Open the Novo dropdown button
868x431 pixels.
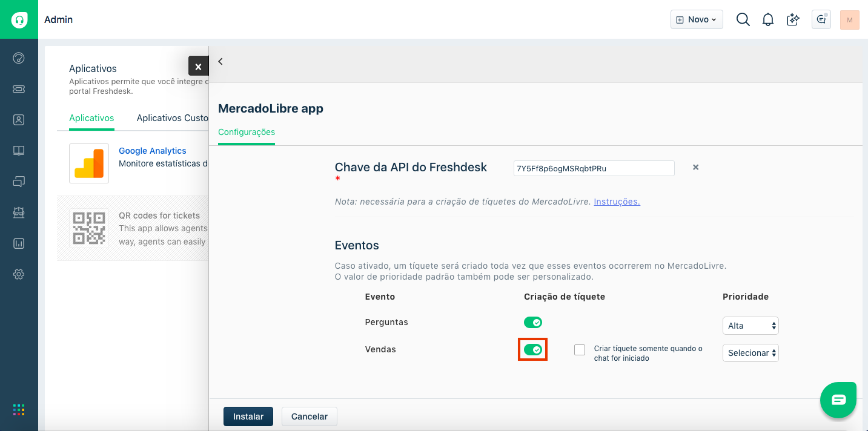[x=697, y=19]
